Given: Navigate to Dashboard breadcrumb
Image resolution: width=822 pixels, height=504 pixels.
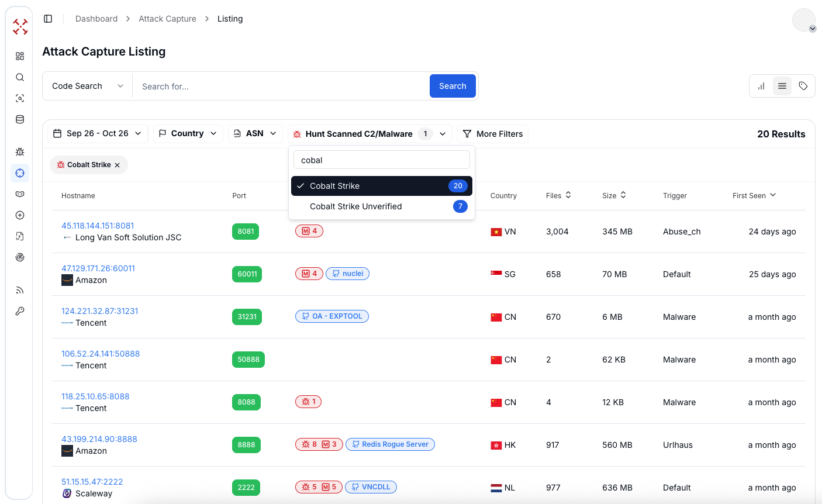Looking at the screenshot, I should point(96,19).
